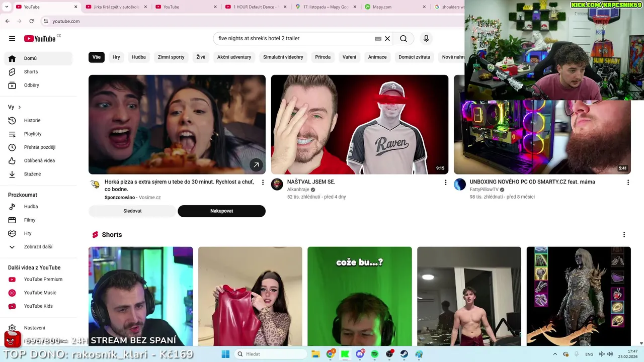Open the Alkanhraje channel avatar
Image resolution: width=644 pixels, height=362 pixels.
coord(277,185)
